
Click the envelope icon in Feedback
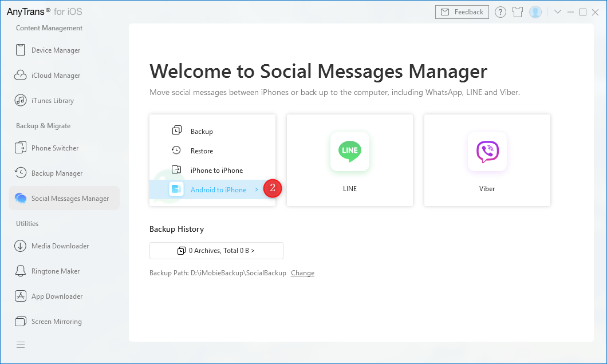click(x=445, y=13)
